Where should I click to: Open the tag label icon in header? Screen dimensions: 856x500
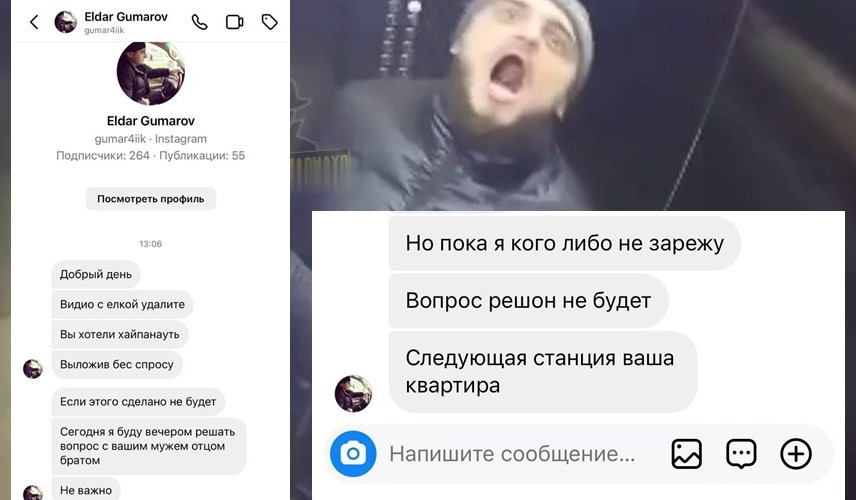coord(269,22)
